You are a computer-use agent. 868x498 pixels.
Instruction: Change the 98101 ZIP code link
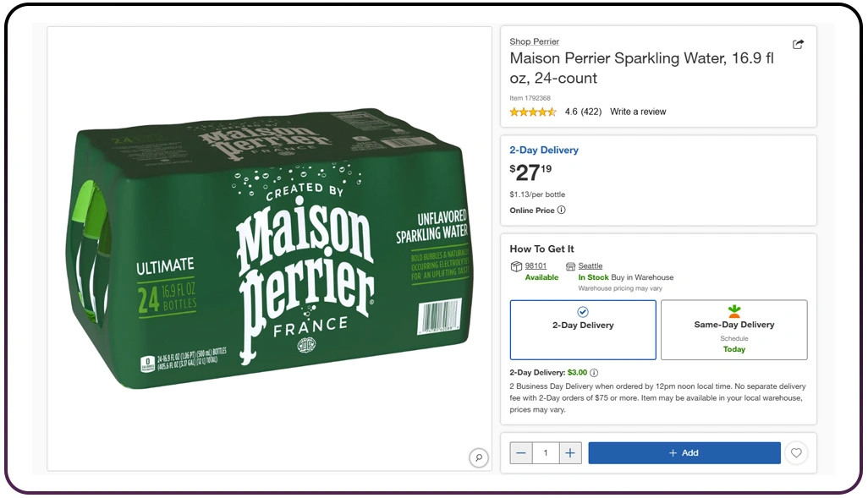click(536, 266)
